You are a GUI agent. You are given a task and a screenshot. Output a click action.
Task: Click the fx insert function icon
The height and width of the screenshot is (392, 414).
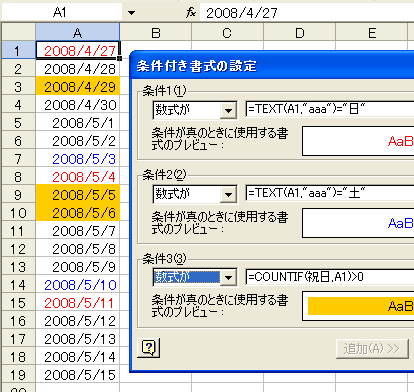coord(191,13)
